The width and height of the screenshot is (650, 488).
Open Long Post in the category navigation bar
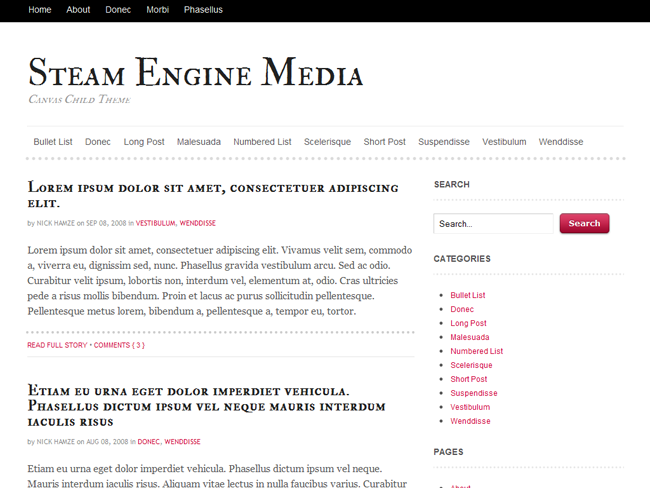coord(144,142)
